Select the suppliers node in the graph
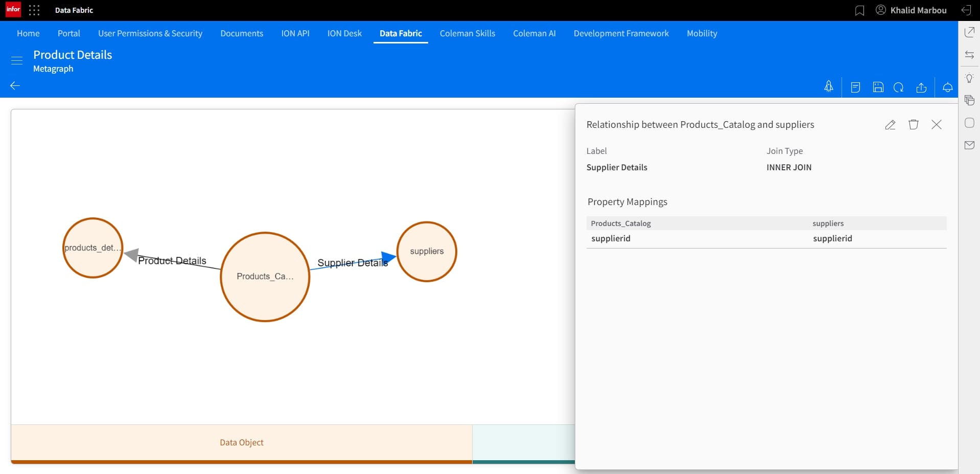 pos(427,252)
